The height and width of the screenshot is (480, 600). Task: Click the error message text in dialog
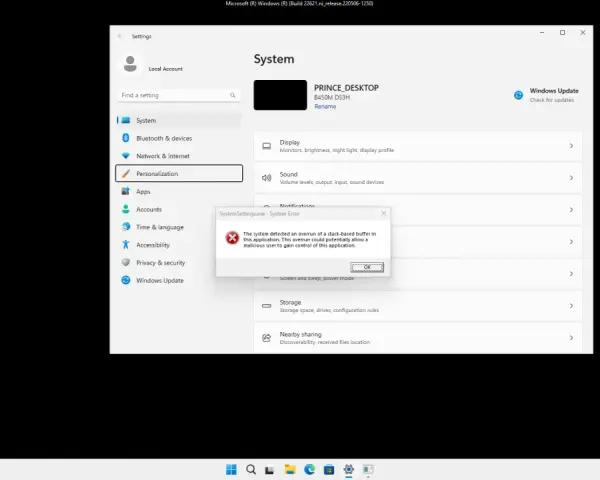[310, 240]
